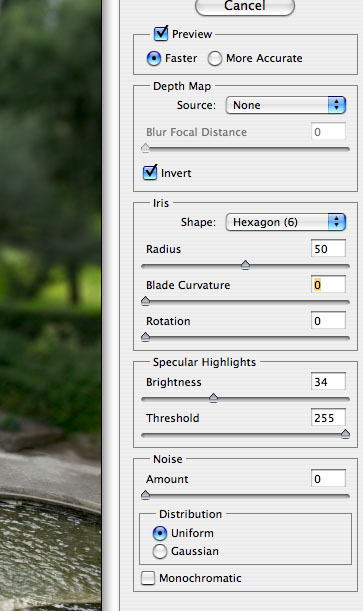The height and width of the screenshot is (611, 363).
Task: Uncheck the Preview checkbox
Action: (160, 34)
